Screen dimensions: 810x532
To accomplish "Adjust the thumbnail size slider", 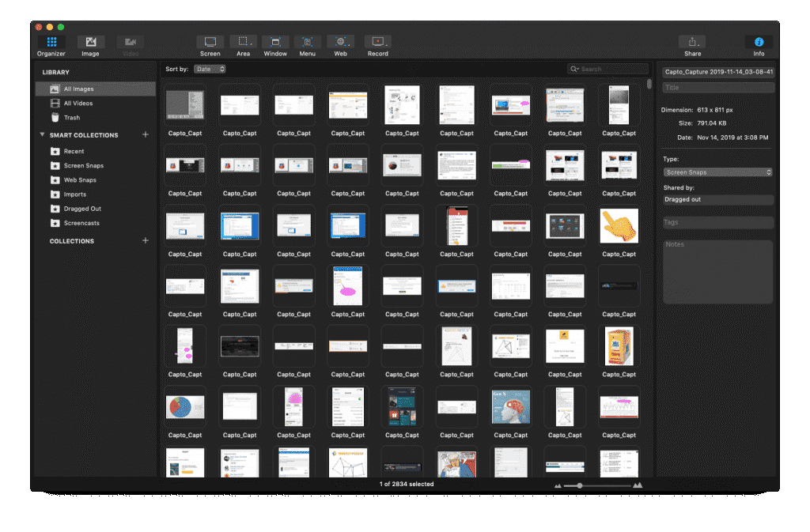I will coord(580,485).
